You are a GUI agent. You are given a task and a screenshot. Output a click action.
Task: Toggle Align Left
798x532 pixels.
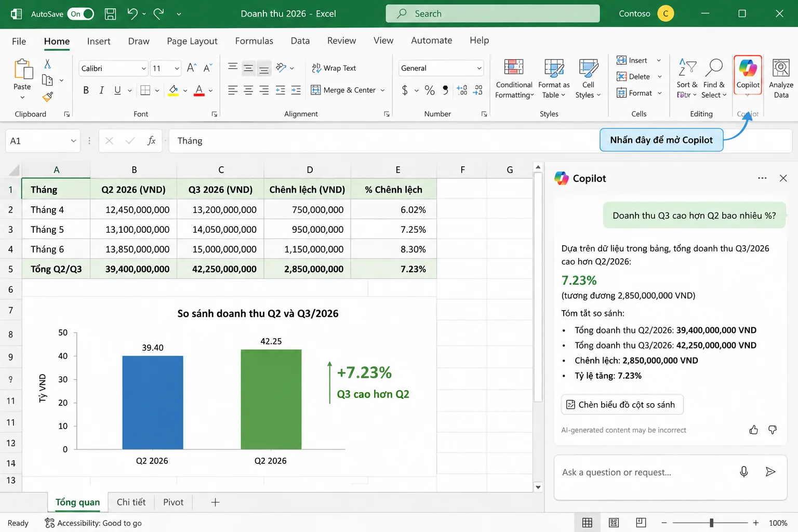(x=233, y=90)
